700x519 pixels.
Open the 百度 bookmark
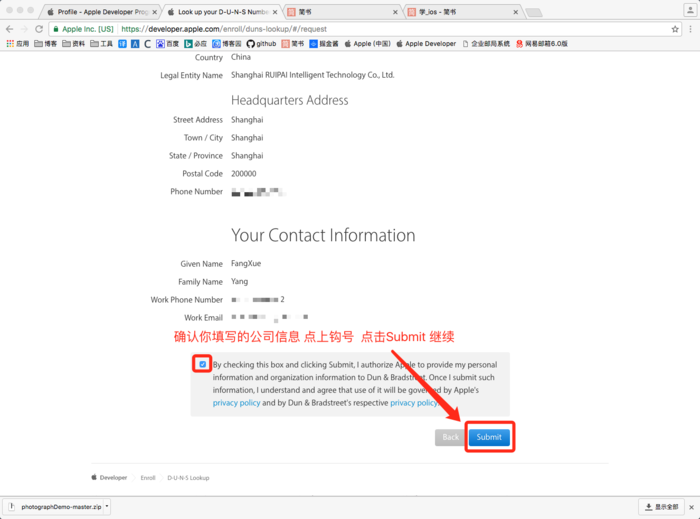167,43
